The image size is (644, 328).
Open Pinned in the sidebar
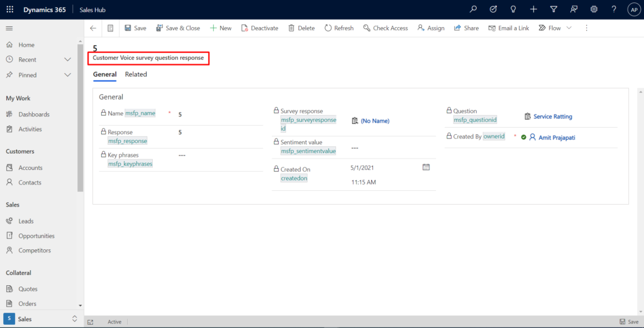click(x=28, y=75)
